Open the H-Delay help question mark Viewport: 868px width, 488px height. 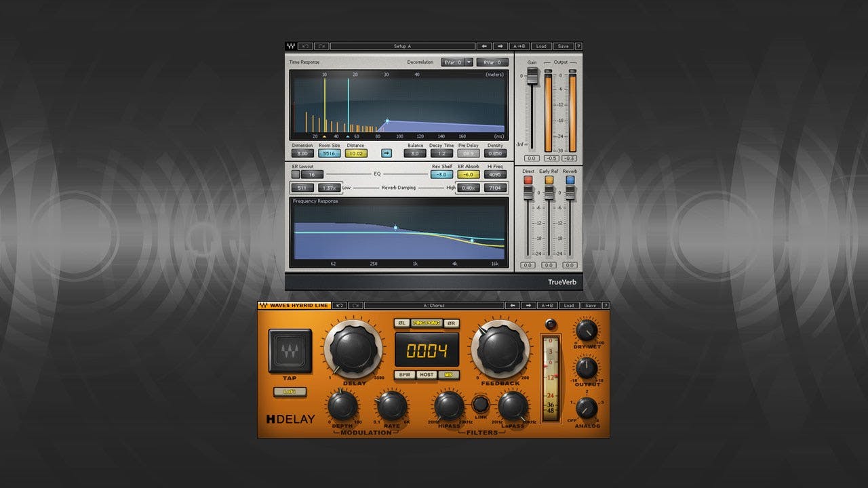(605, 305)
